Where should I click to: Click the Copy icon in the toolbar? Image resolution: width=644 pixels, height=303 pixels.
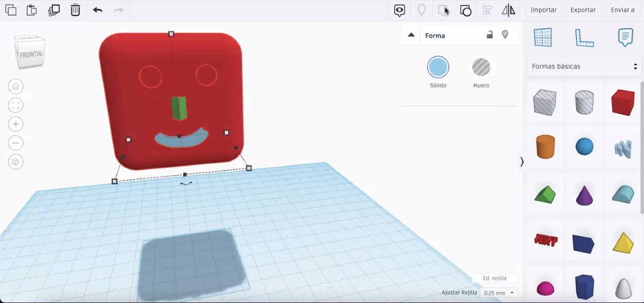10,10
